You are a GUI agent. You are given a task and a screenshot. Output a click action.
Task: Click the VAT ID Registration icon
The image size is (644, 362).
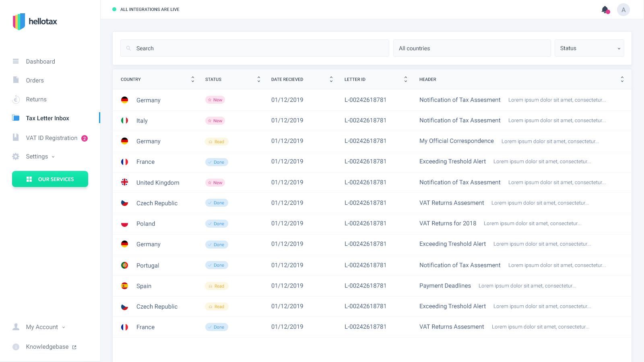tap(16, 137)
